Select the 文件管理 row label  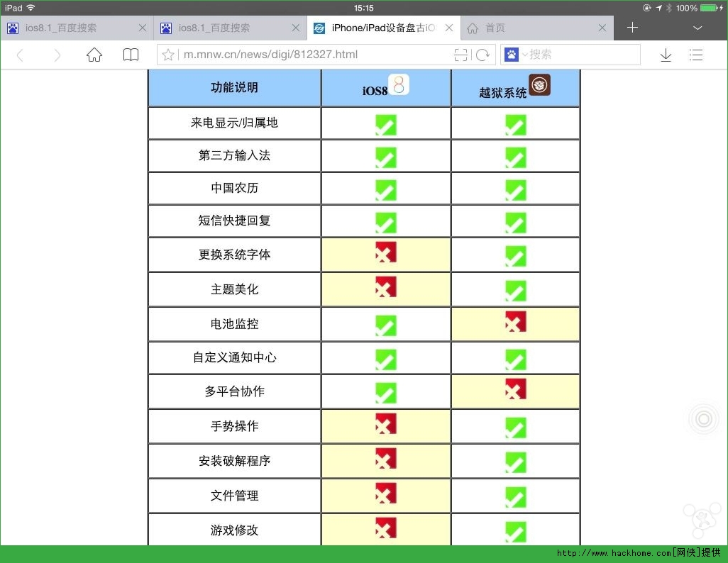pyautogui.click(x=234, y=496)
